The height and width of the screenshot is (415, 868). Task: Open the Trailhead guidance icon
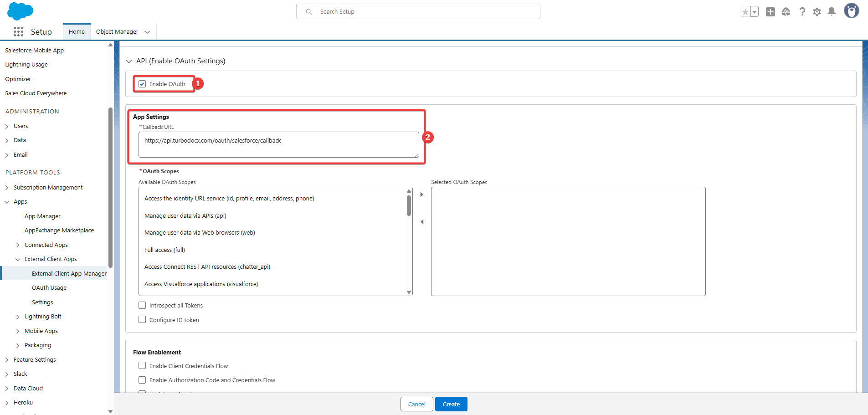pyautogui.click(x=786, y=12)
